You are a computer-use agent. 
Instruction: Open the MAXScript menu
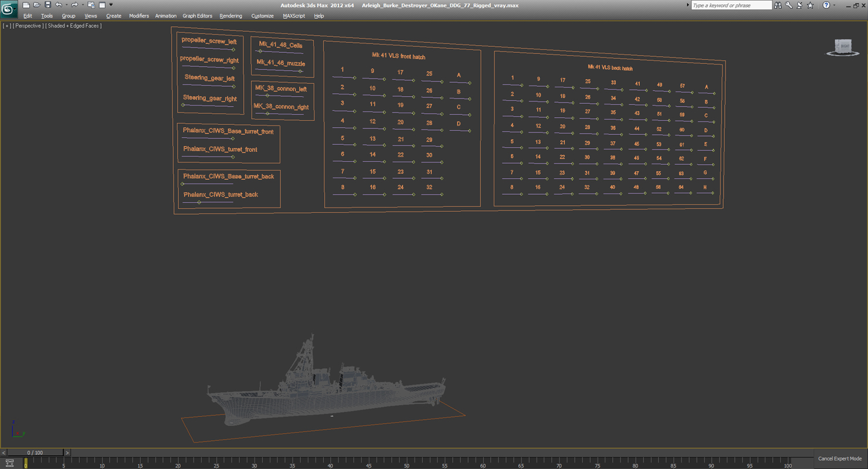point(294,16)
